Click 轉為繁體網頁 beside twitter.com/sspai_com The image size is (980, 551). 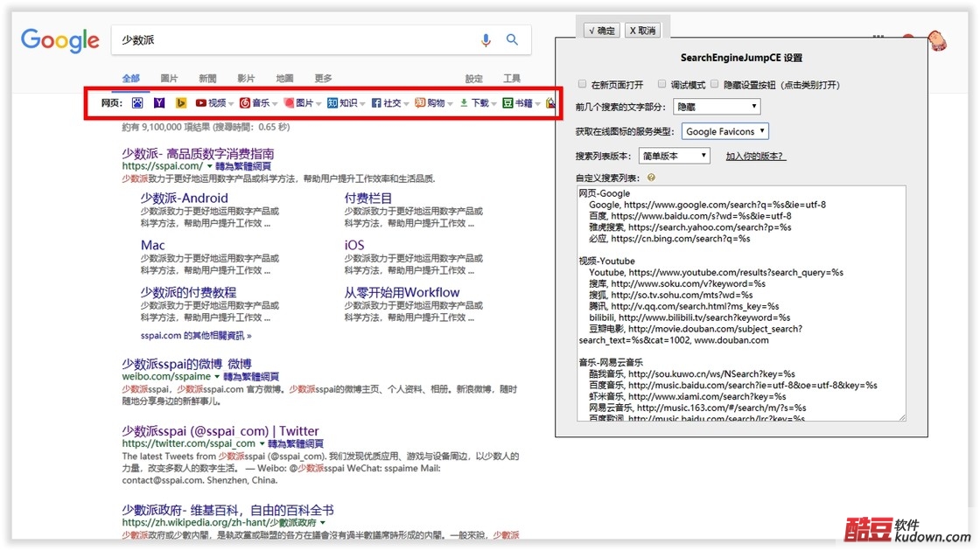tap(296, 443)
